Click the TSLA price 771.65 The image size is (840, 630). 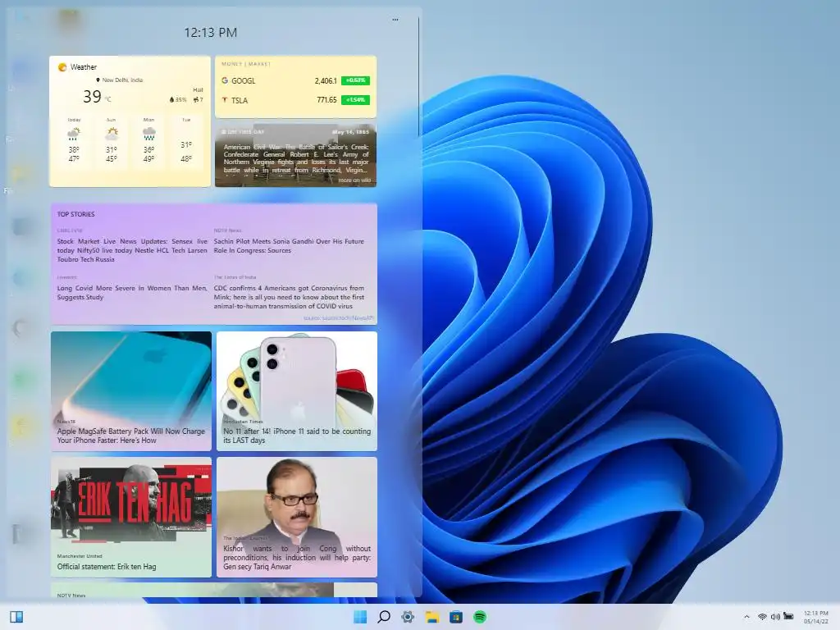point(326,100)
